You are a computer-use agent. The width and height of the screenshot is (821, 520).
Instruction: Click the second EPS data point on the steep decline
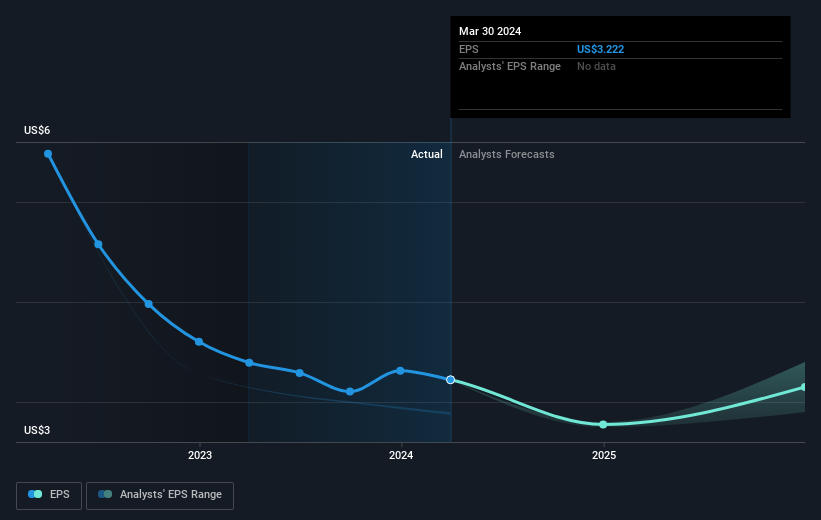click(x=98, y=245)
